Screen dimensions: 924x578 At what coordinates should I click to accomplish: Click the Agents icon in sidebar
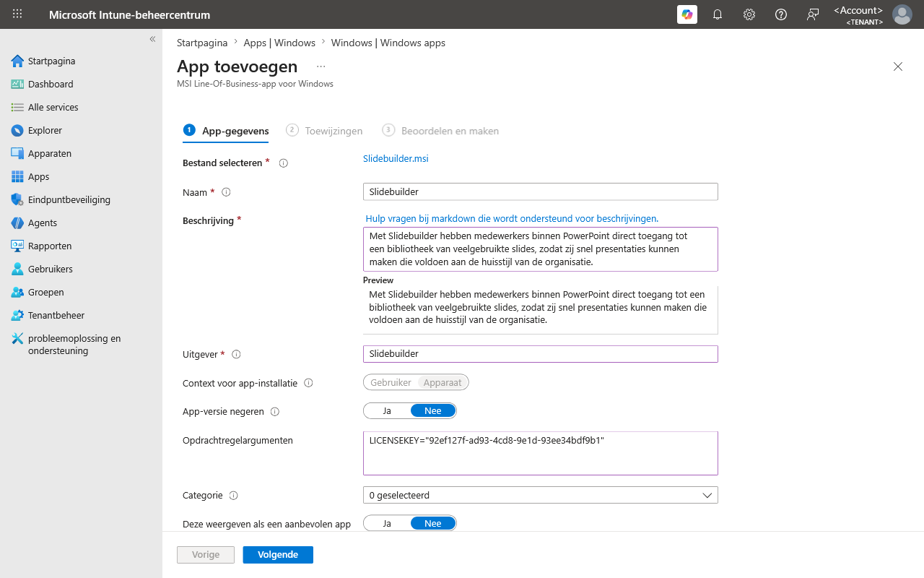coord(17,223)
